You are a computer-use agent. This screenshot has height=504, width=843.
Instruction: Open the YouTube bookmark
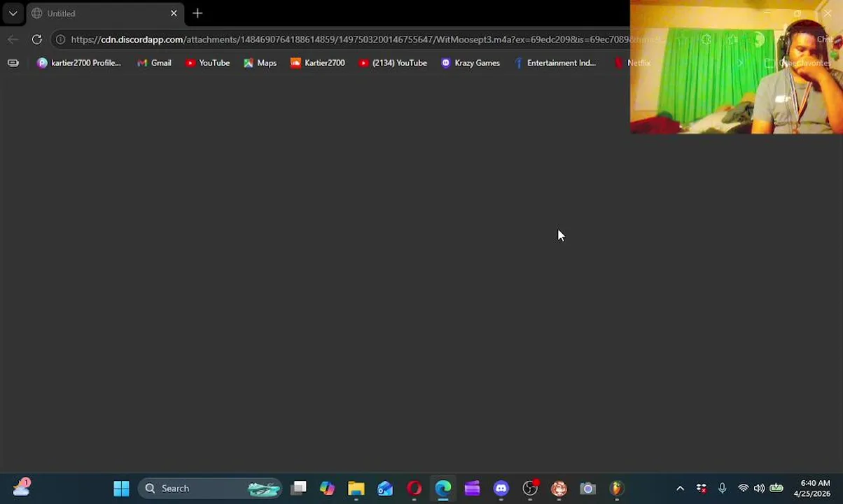coord(208,63)
